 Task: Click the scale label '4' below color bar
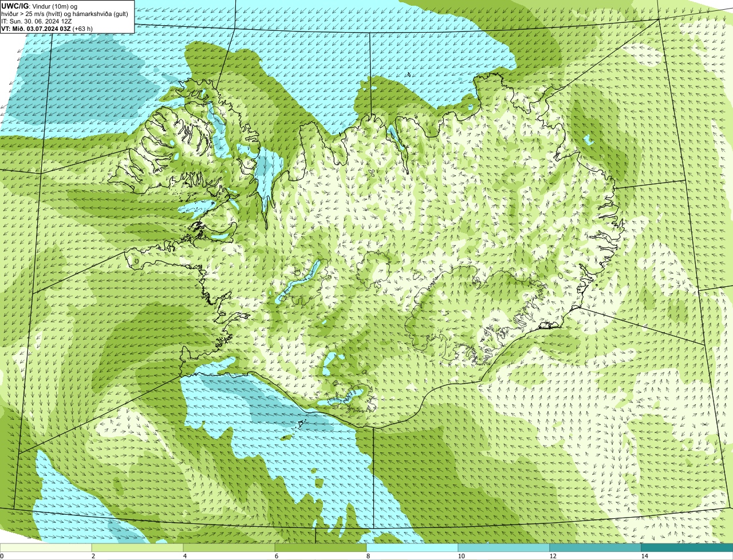(184, 556)
